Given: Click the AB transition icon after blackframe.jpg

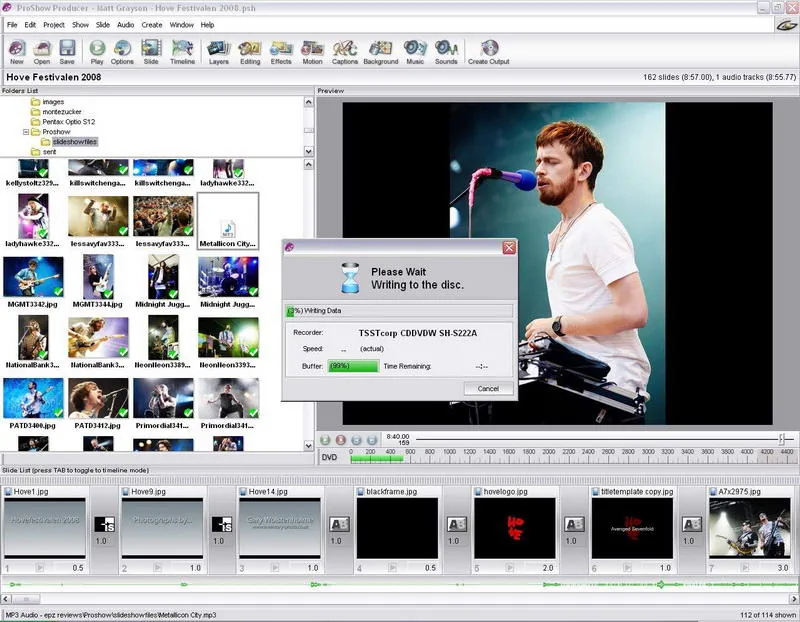Looking at the screenshot, I should [457, 525].
